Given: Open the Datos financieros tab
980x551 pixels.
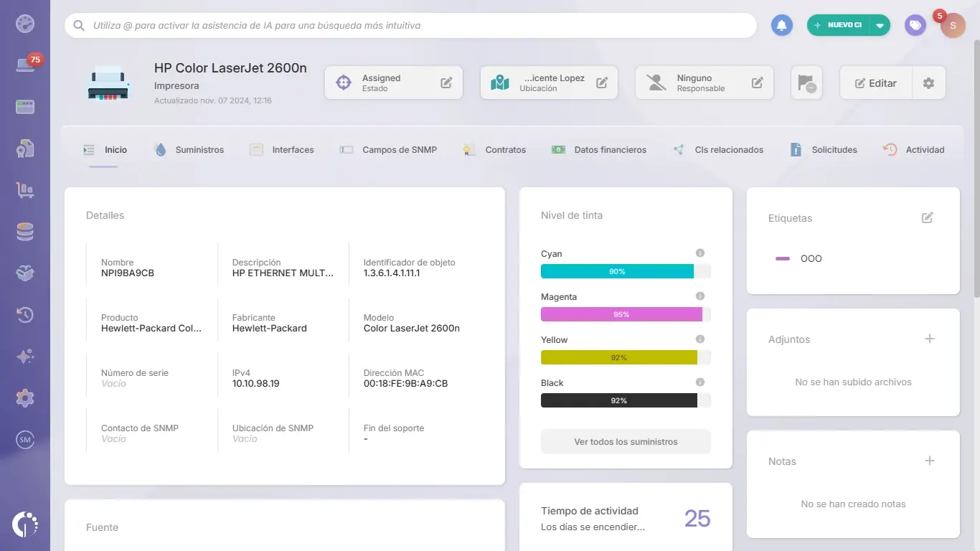Looking at the screenshot, I should point(599,150).
